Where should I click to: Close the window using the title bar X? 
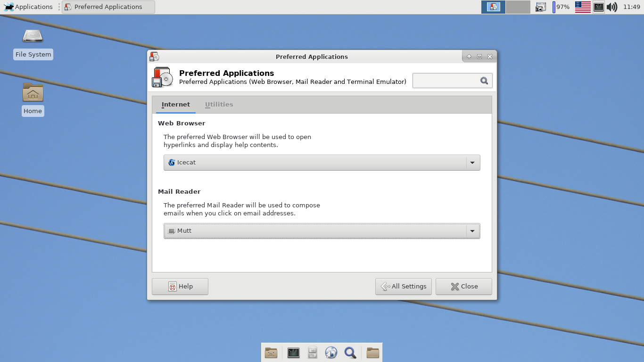point(490,57)
